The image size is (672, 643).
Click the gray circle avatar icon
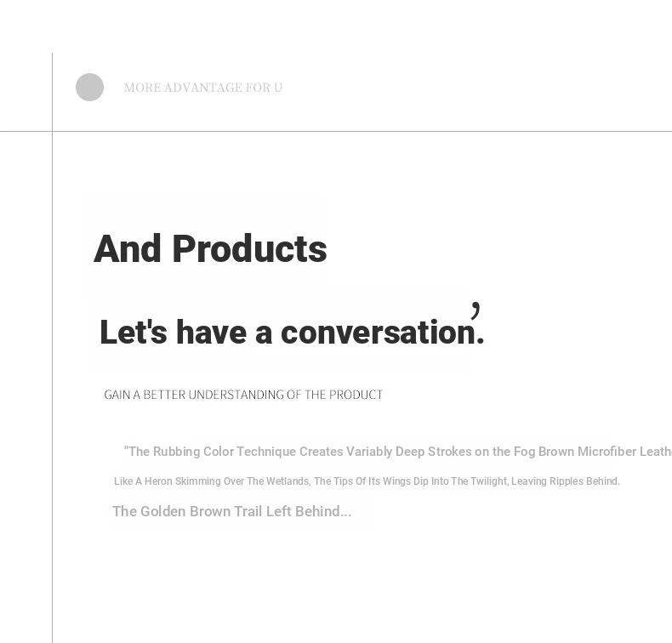(x=89, y=88)
